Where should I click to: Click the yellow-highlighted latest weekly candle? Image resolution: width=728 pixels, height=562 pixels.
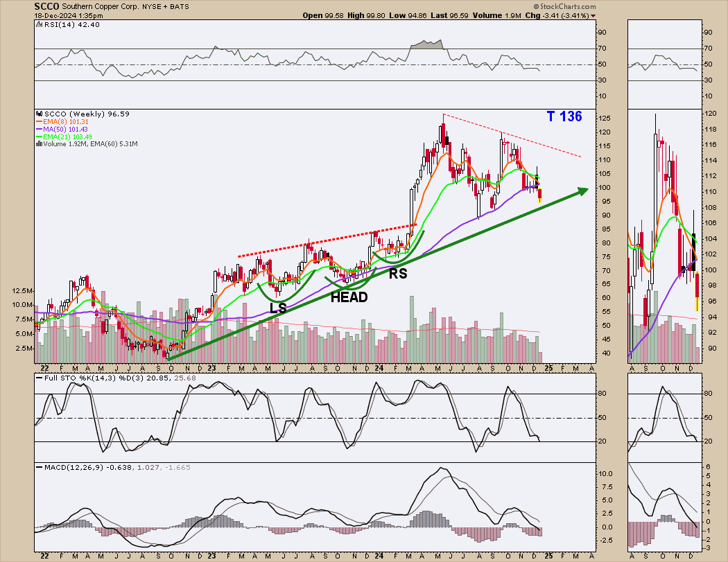(x=540, y=195)
